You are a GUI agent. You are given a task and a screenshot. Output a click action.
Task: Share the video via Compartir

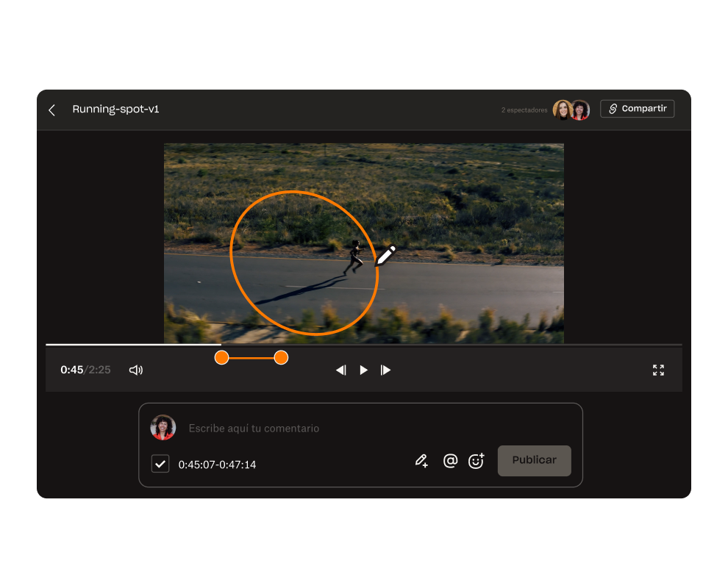coord(637,108)
